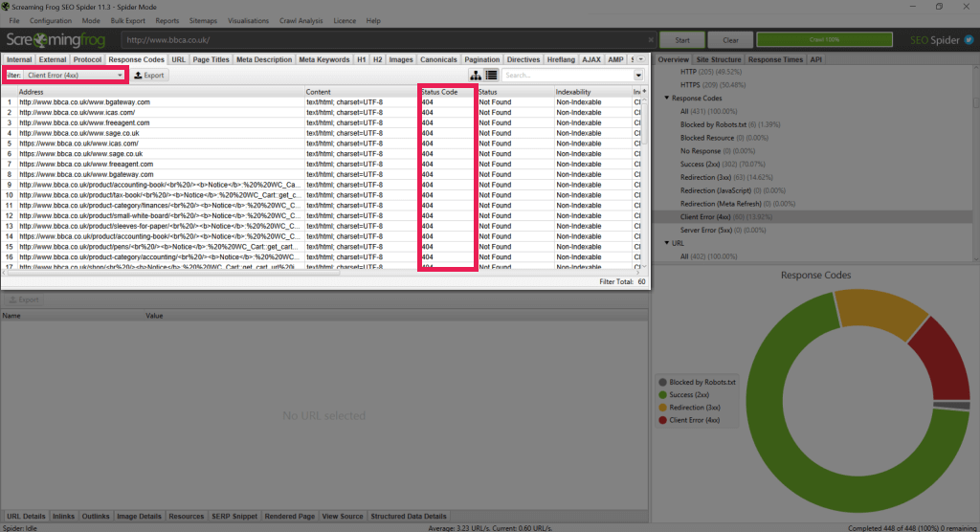Viewport: 980px width, 532px height.
Task: Open the Rendered Page bottom tab
Action: point(289,517)
